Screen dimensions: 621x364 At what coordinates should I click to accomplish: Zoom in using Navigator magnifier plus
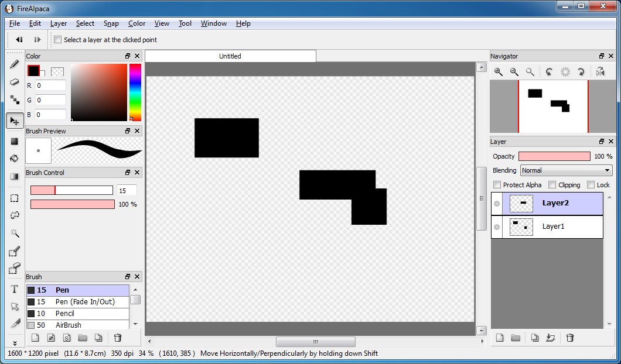pyautogui.click(x=498, y=72)
